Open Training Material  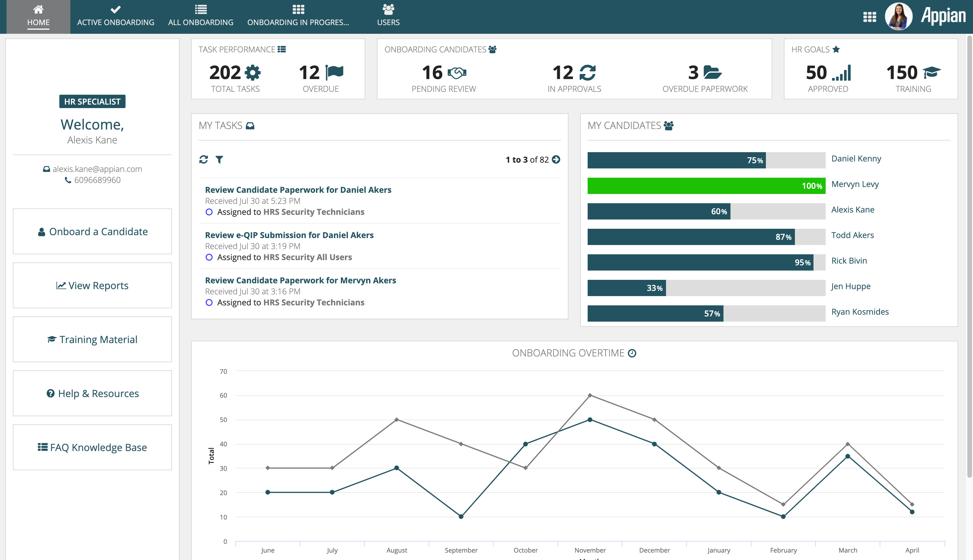click(x=92, y=339)
